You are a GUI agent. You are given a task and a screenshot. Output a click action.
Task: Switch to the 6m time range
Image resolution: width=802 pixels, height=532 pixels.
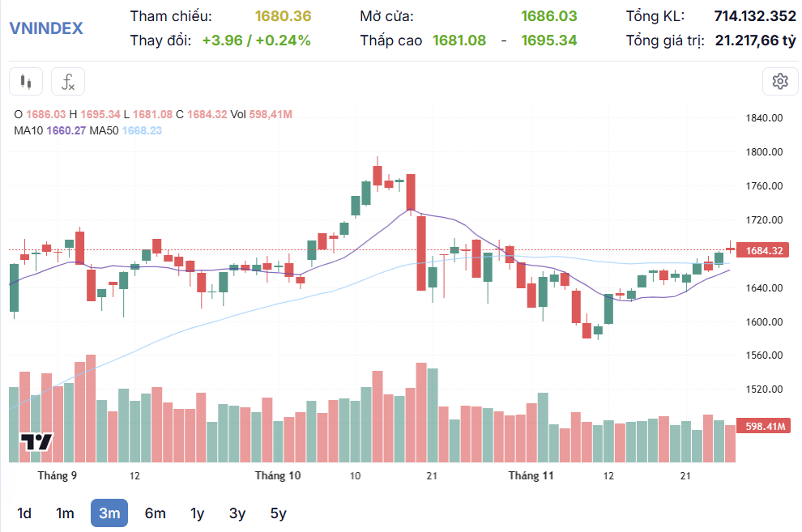coord(155,513)
